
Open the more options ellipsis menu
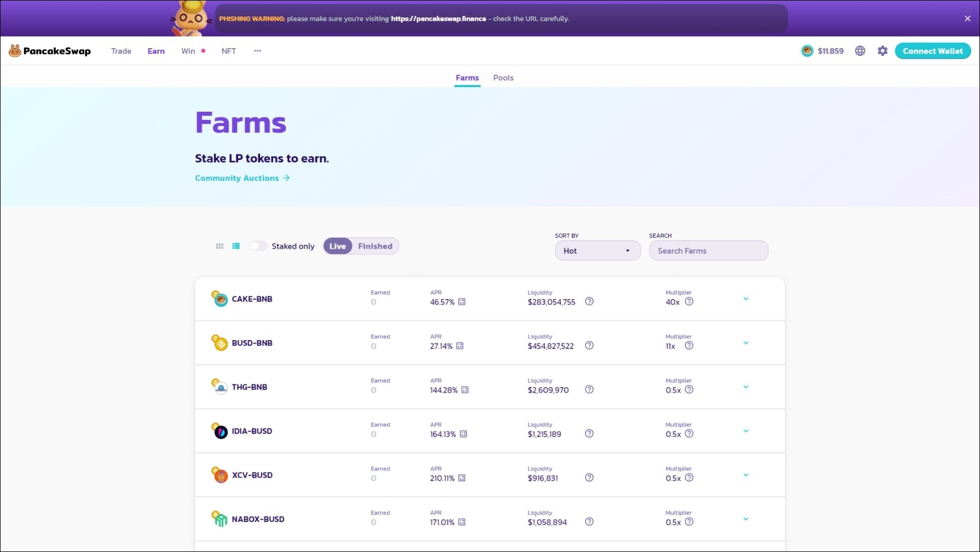click(x=257, y=51)
